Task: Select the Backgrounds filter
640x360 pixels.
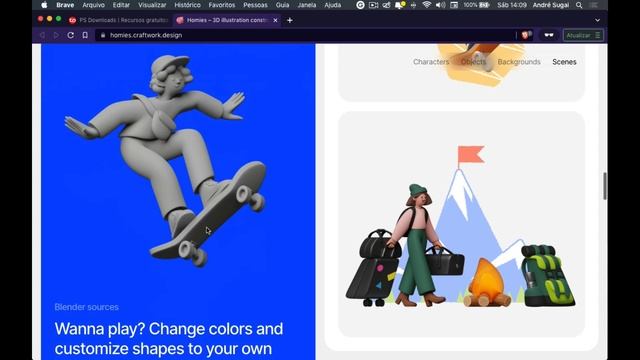Action: (519, 62)
